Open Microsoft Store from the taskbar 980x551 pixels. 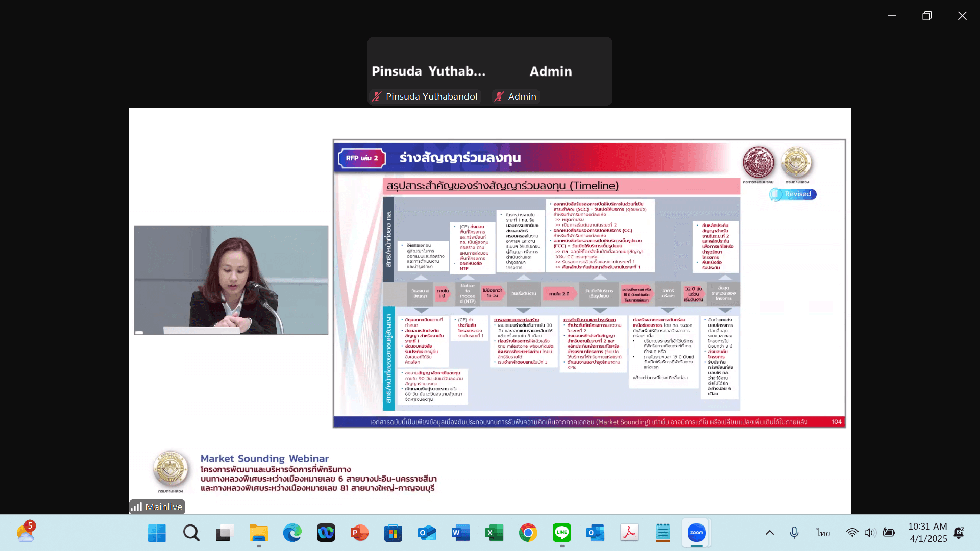pos(394,533)
